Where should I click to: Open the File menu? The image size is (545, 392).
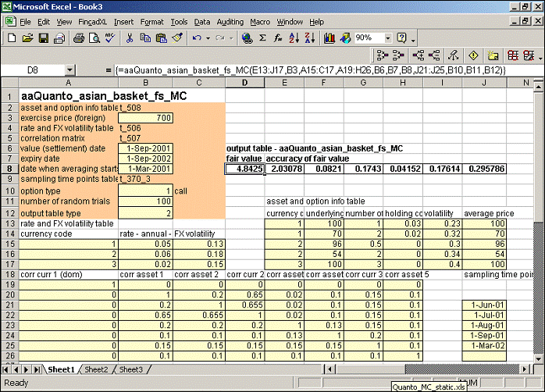25,22
